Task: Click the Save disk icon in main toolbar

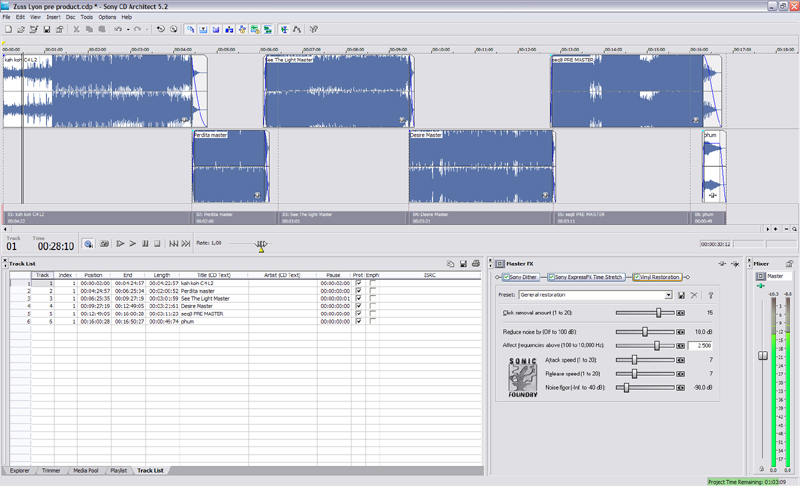Action: (x=46, y=30)
